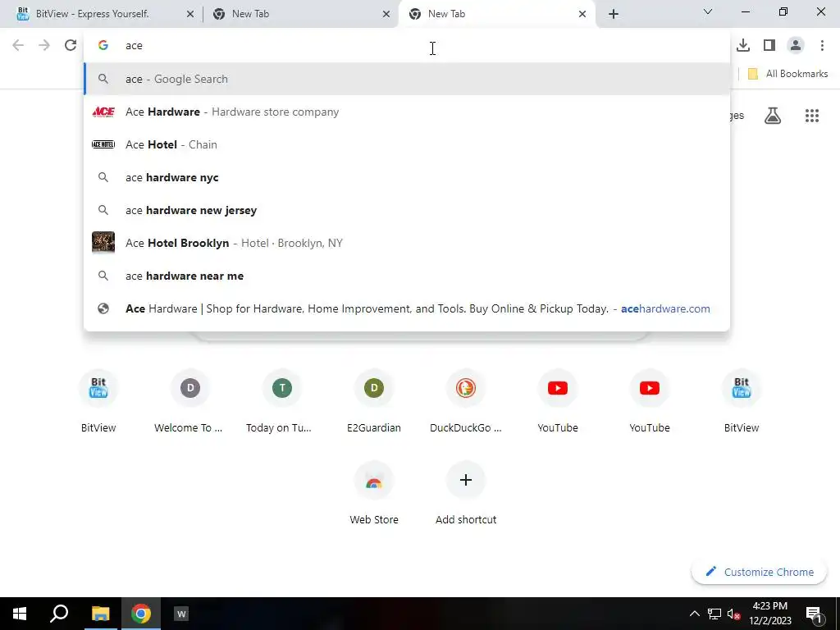
Task: Open the last BitView shortcut tile
Action: [742, 400]
